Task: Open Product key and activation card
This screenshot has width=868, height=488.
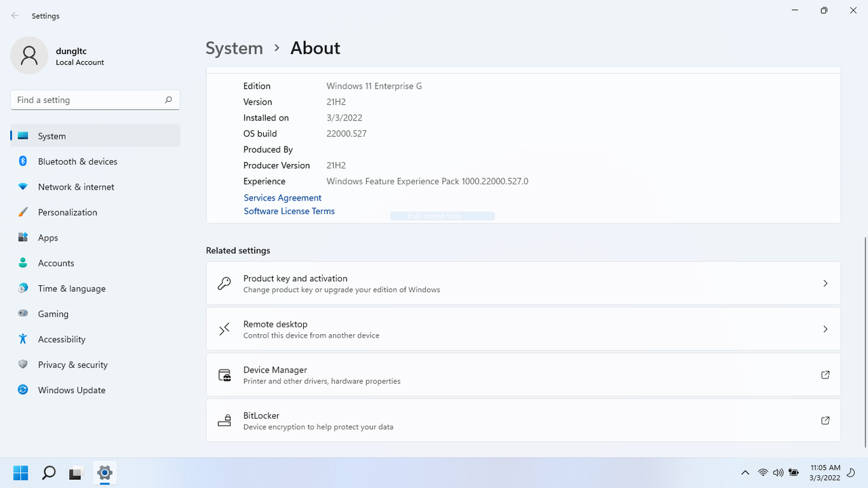Action: pos(524,283)
